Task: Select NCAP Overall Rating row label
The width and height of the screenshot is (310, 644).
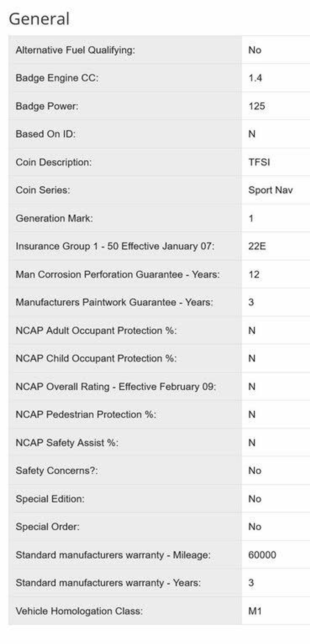Action: [115, 387]
